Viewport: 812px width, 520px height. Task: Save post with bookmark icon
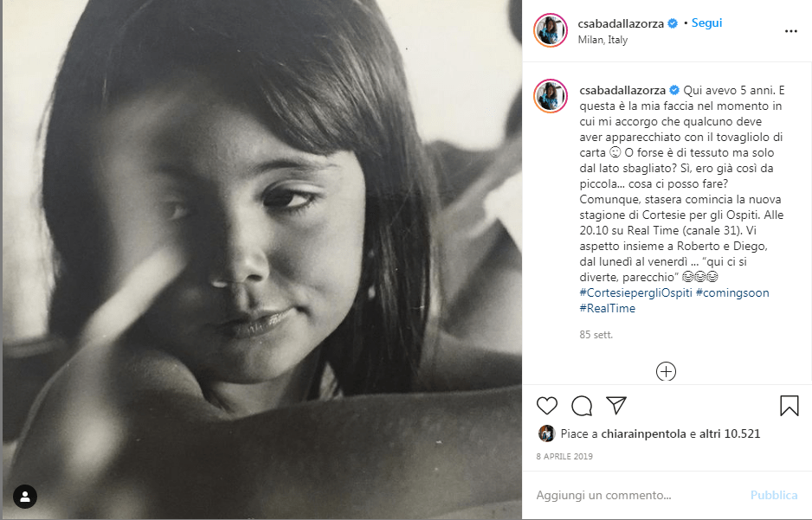[789, 406]
